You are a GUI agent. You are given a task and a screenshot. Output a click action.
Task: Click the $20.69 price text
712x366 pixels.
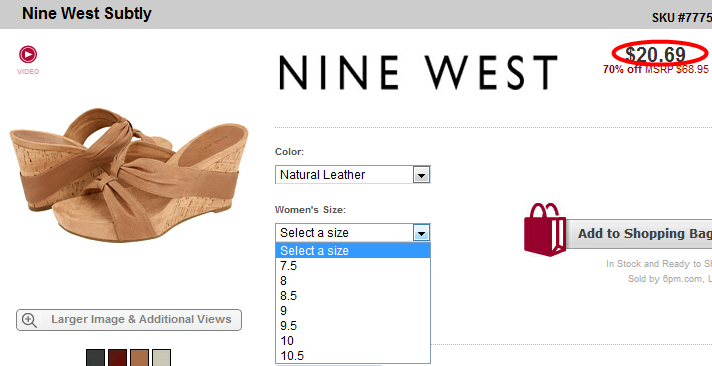655,54
